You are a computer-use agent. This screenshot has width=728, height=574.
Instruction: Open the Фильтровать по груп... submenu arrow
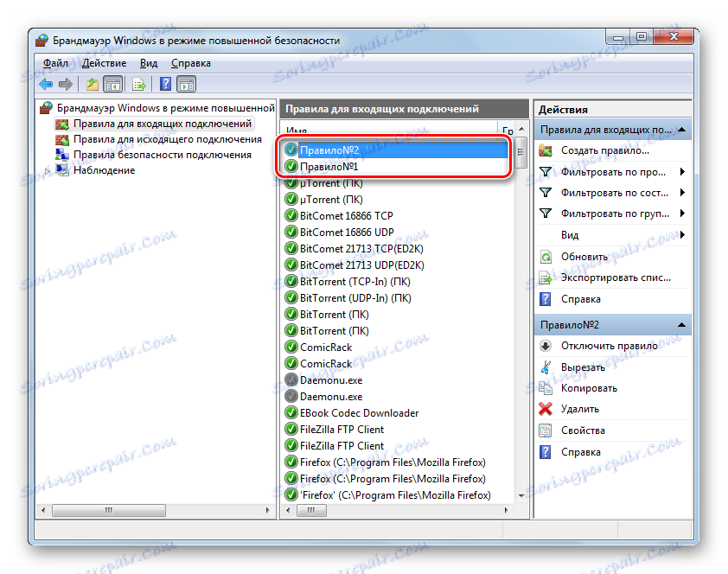[682, 214]
